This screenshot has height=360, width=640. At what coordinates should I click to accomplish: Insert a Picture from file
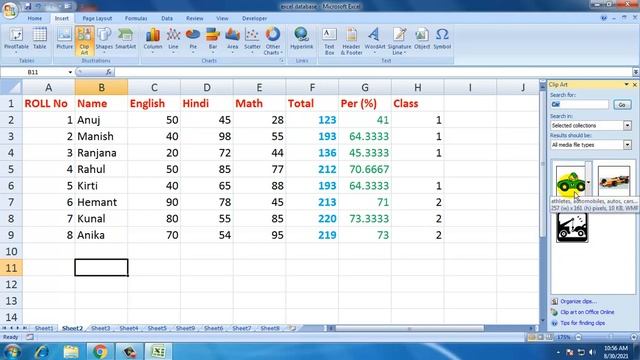pyautogui.click(x=64, y=40)
